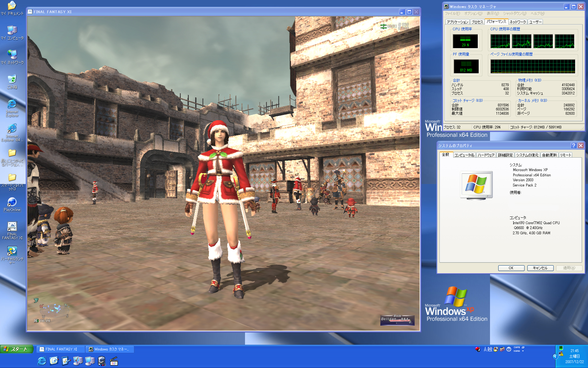Open the ハードウェア tab in System Properties
The image size is (588, 368).
pyautogui.click(x=486, y=155)
